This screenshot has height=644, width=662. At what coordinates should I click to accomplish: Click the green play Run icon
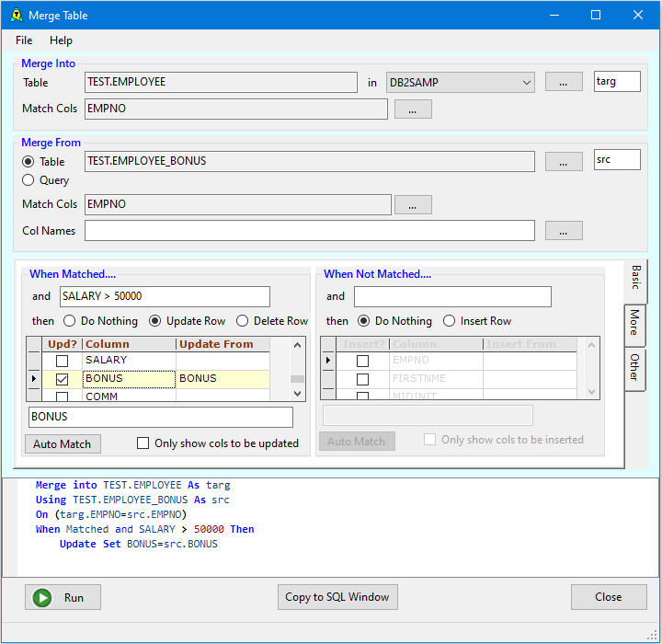42,597
